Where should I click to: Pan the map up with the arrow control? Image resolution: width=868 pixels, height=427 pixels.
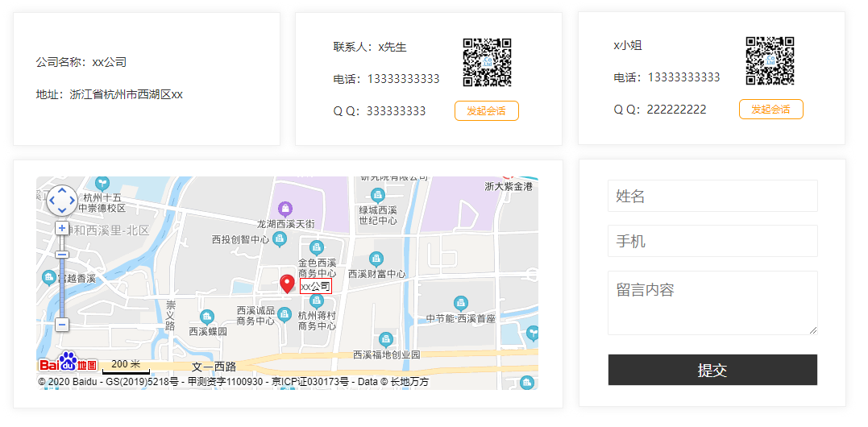click(x=62, y=191)
